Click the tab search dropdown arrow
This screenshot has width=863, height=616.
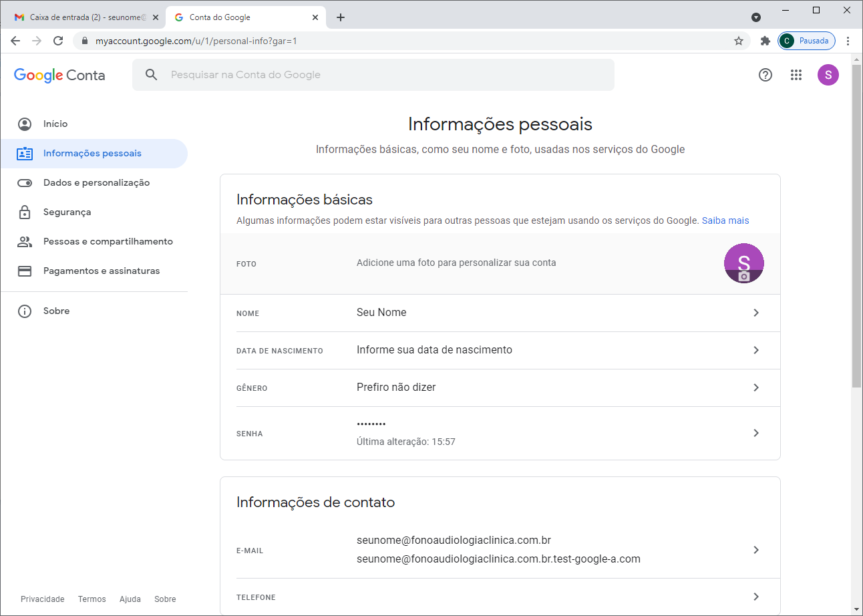(x=756, y=17)
